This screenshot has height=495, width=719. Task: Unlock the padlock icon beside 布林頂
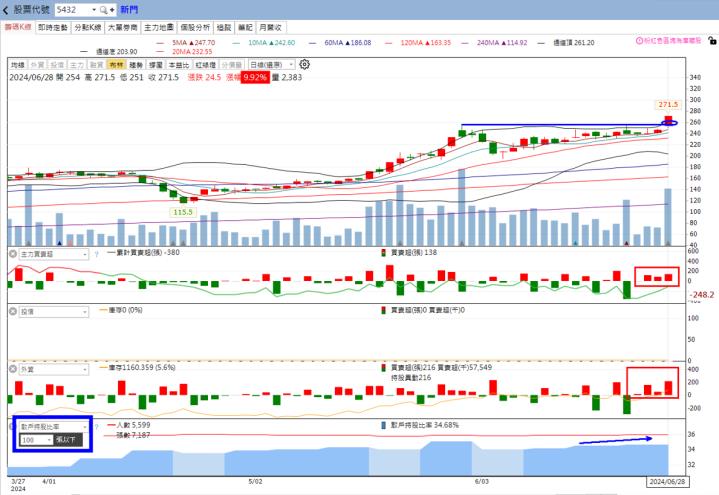[712, 40]
